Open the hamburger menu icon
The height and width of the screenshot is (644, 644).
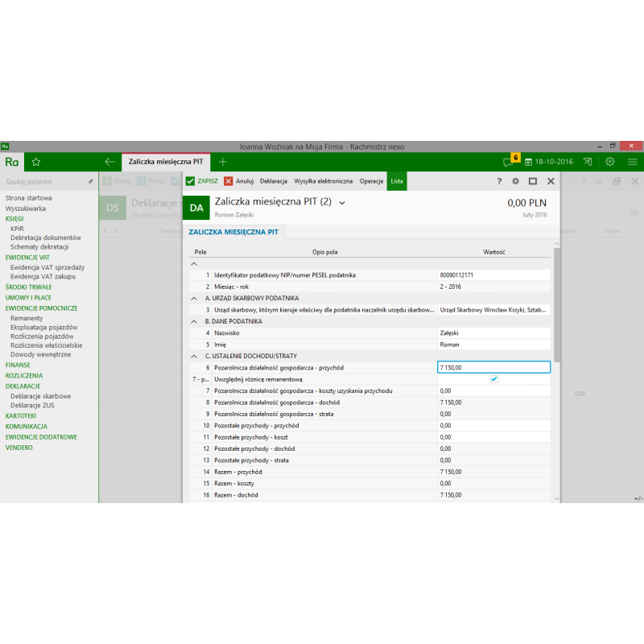633,162
